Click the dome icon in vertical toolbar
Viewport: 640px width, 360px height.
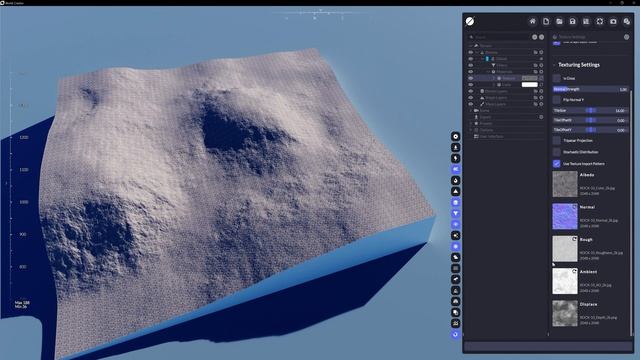[456, 302]
